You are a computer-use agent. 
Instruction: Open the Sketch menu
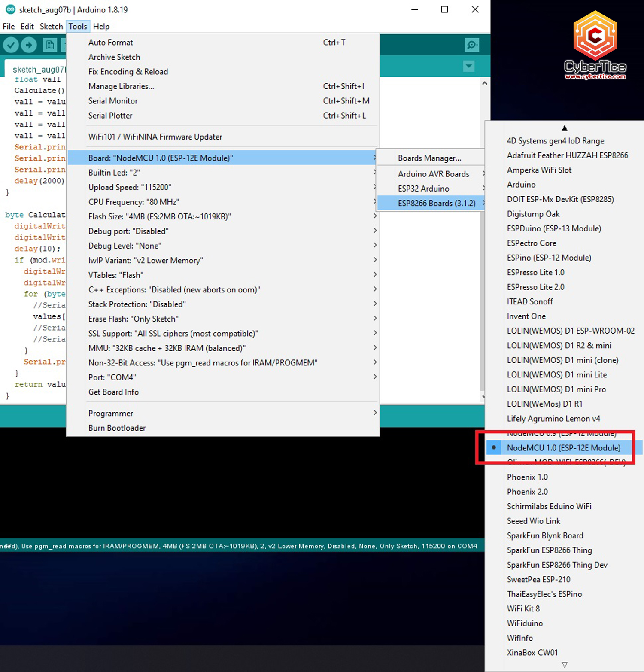point(51,27)
